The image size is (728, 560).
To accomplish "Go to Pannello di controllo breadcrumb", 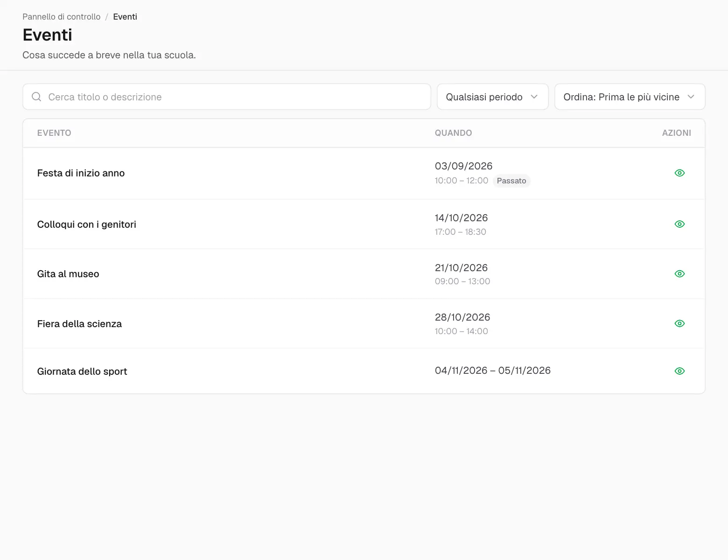I will click(61, 17).
